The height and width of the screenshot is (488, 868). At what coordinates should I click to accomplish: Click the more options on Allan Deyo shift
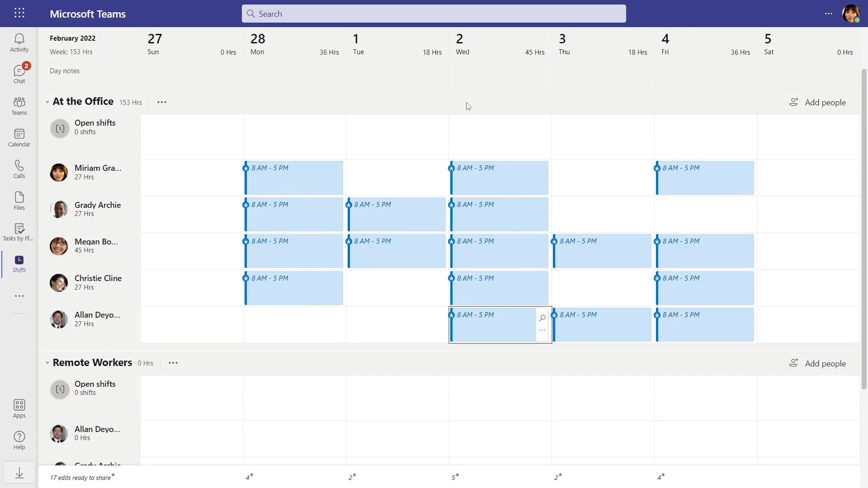click(541, 331)
